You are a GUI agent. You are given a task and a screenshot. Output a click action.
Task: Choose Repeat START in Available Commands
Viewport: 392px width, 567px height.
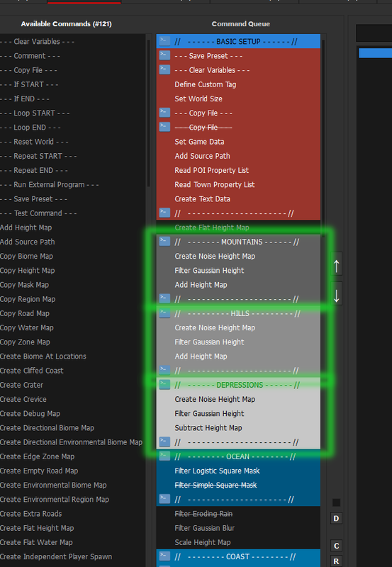pos(72,156)
